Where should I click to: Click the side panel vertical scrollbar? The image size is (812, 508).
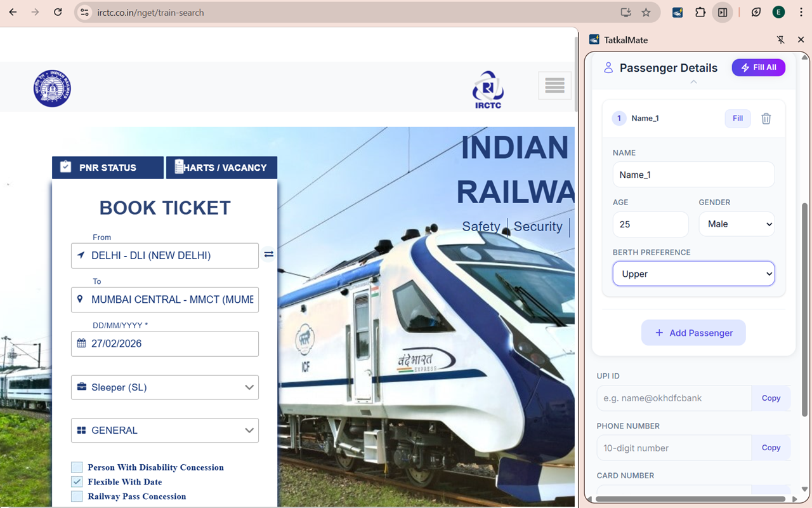pos(805,310)
